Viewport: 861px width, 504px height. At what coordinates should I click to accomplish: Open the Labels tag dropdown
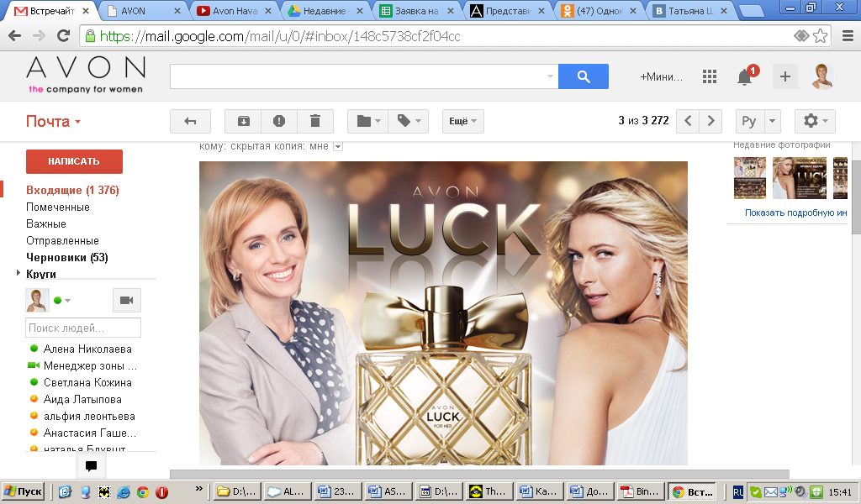(409, 121)
